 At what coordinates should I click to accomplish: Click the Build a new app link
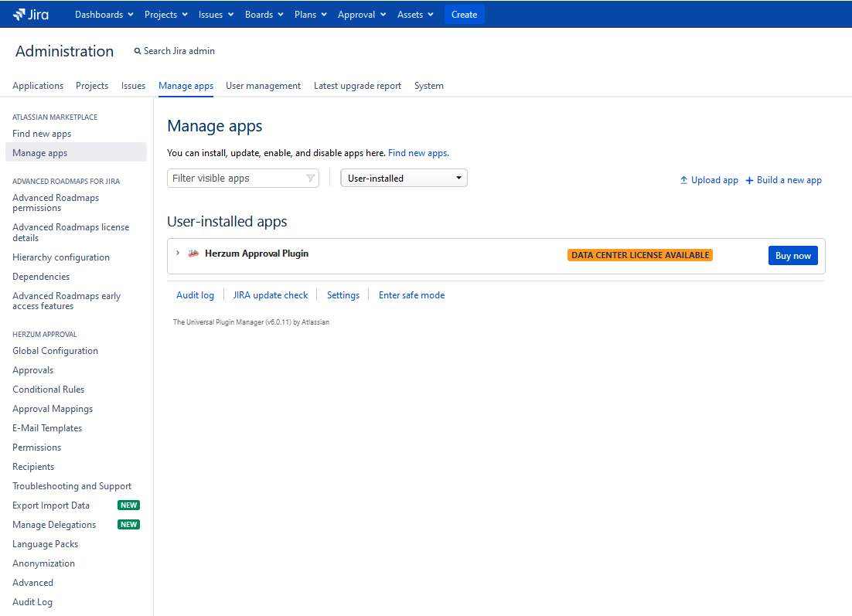(783, 180)
